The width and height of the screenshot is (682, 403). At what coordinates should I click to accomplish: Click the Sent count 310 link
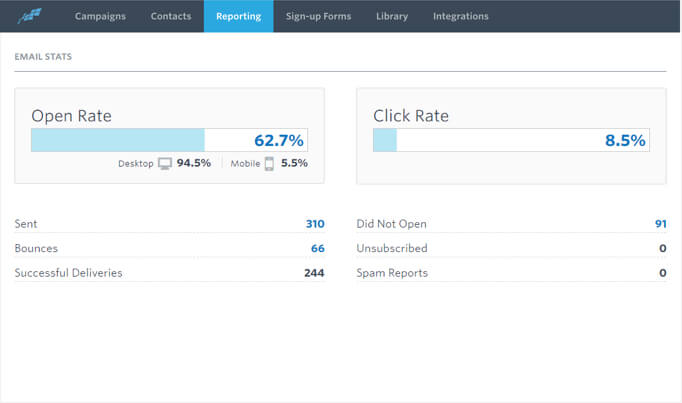tap(315, 224)
